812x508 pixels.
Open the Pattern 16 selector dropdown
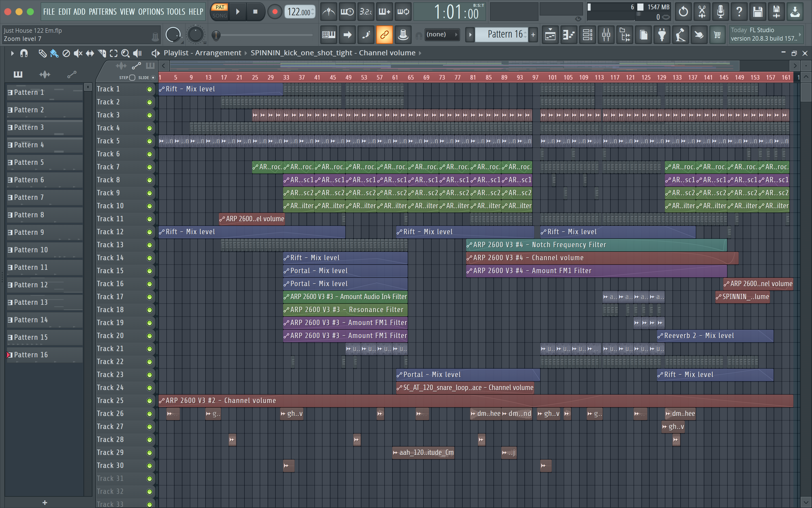502,34
